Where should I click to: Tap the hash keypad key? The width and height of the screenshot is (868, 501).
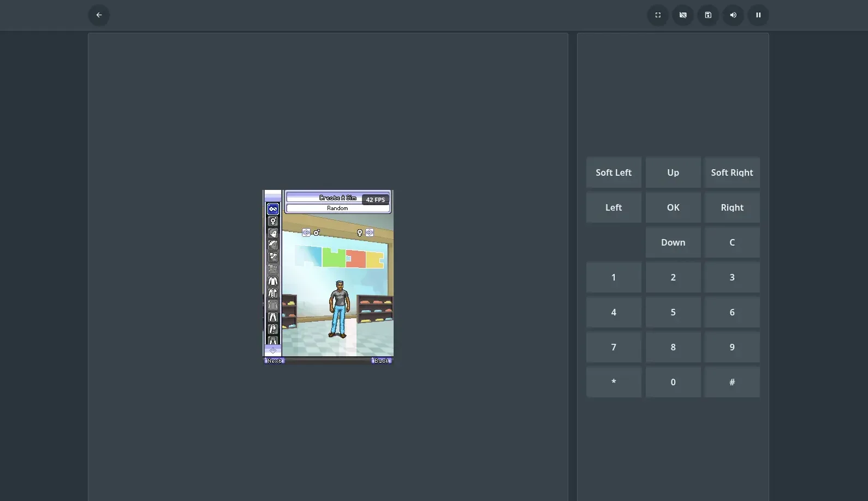click(732, 382)
